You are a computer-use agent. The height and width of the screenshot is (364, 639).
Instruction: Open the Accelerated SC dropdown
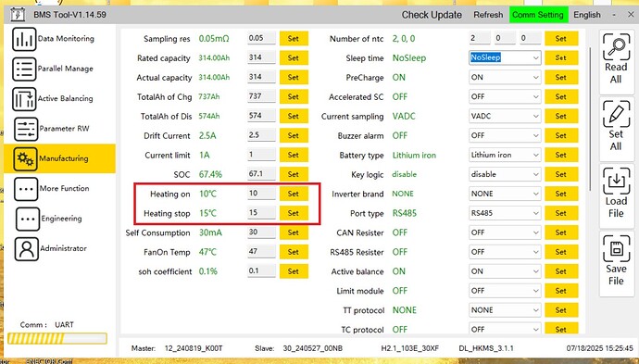click(x=505, y=96)
